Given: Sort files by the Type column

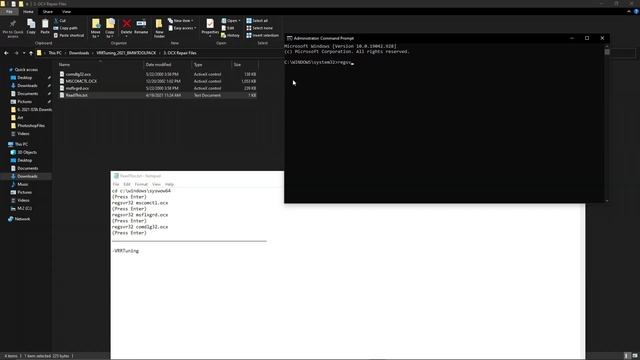Looking at the screenshot, I should [211, 64].
